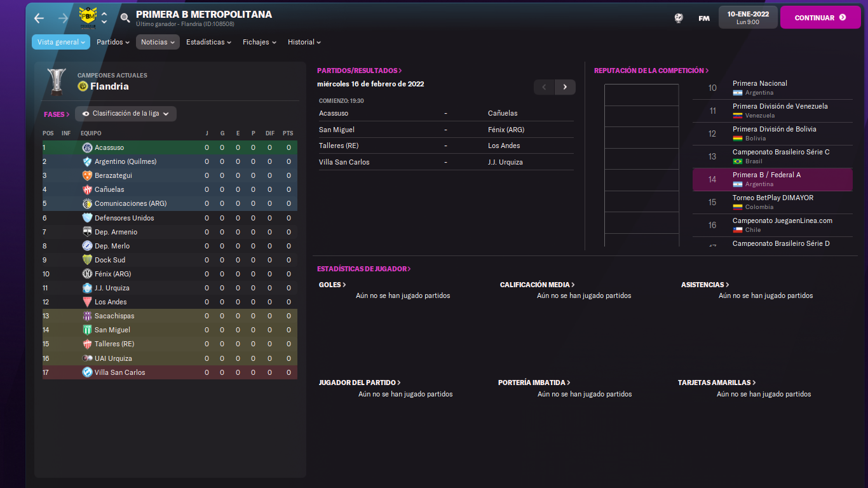This screenshot has width=868, height=488.
Task: Open the Portería imbatida link
Action: tap(534, 383)
